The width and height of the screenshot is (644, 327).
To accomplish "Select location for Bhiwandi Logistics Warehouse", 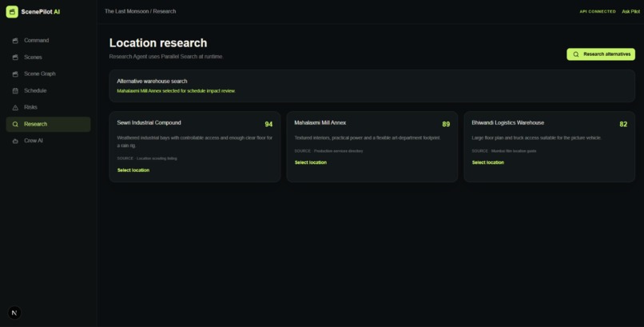I will click(x=488, y=162).
